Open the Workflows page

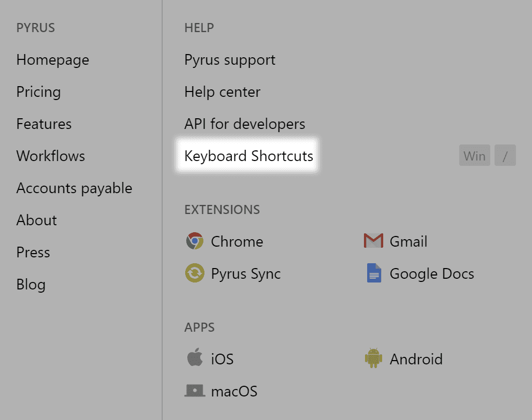pyautogui.click(x=51, y=156)
